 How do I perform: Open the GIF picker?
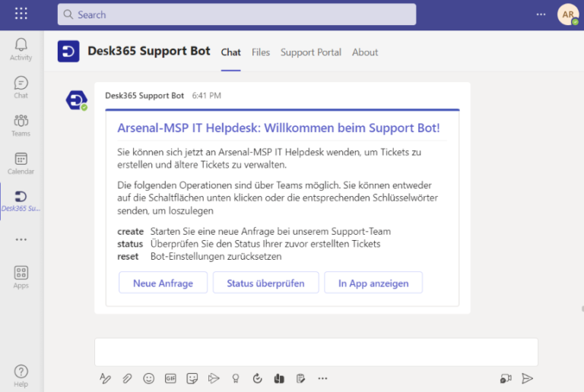coord(170,378)
